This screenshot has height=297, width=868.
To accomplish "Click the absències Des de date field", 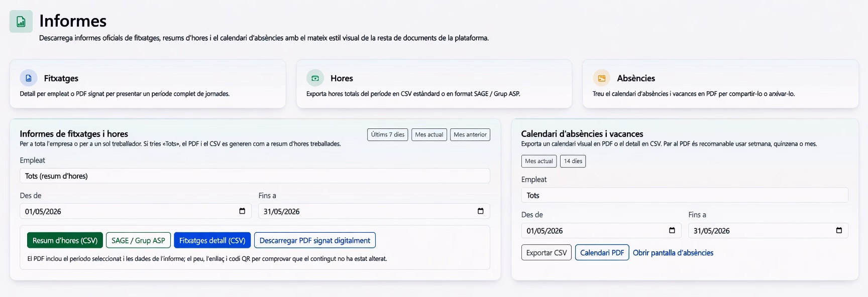I will (x=601, y=231).
